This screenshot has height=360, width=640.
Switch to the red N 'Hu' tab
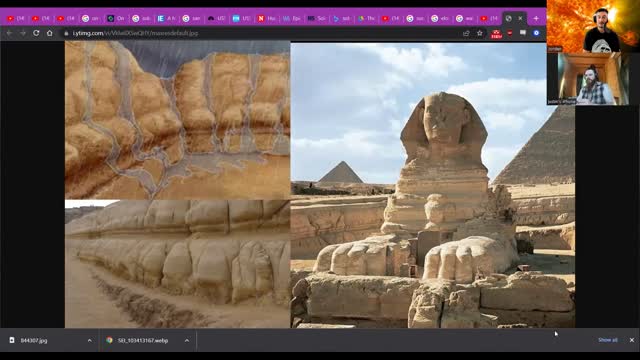266,18
